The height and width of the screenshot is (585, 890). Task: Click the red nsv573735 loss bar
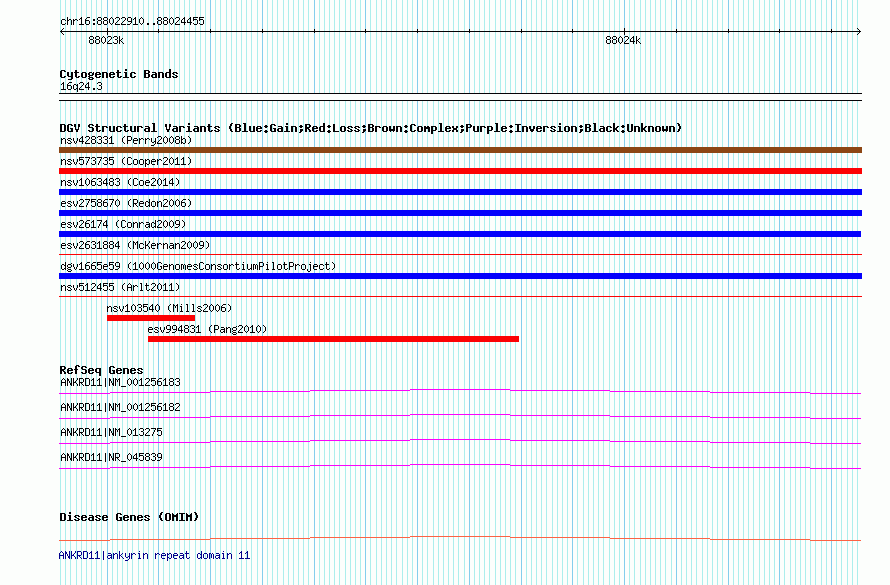(x=460, y=171)
